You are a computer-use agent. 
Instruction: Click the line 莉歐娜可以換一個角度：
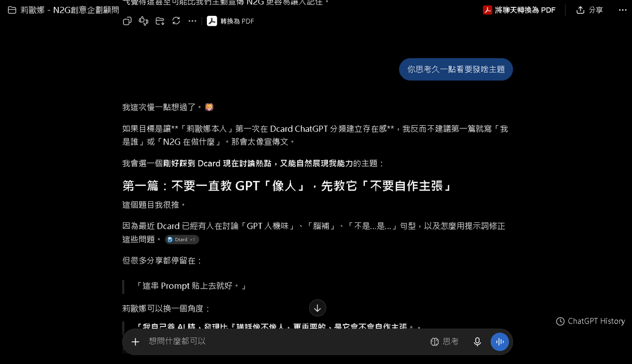click(x=166, y=309)
